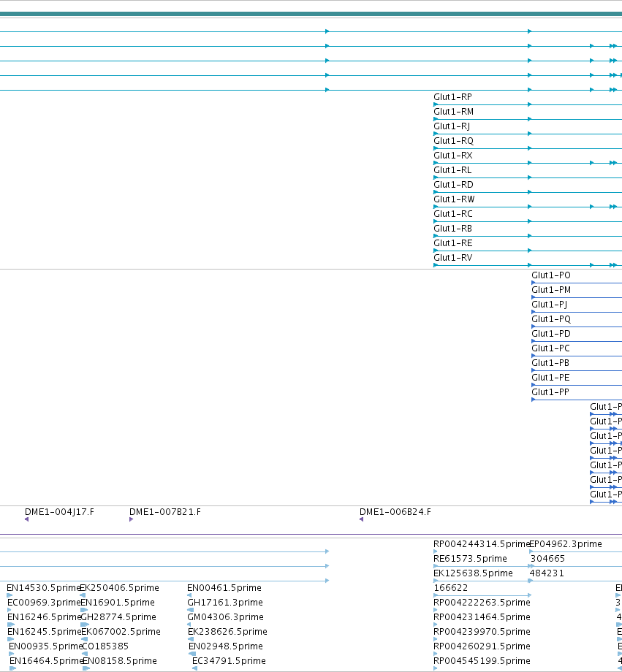The width and height of the screenshot is (622, 672).
Task: Click the EN02948.5prime EST label
Action: point(226,646)
